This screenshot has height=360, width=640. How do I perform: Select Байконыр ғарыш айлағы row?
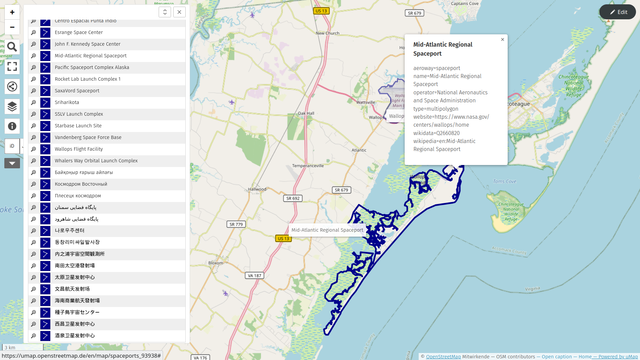coord(107,172)
